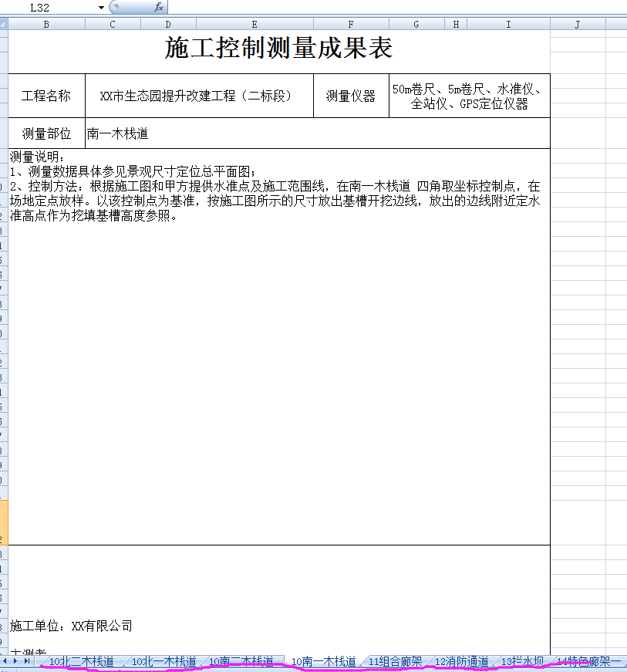Switch to the 14特色廊架一 sheet tab

[x=588, y=661]
